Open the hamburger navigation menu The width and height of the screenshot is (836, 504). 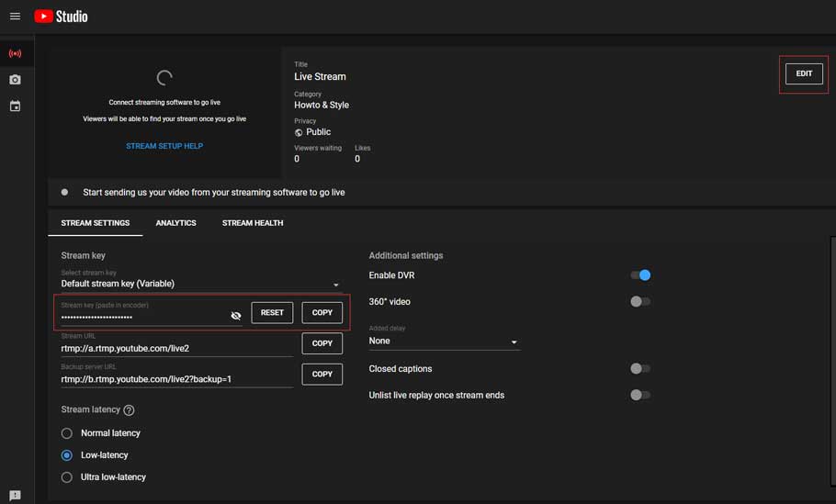click(x=15, y=17)
